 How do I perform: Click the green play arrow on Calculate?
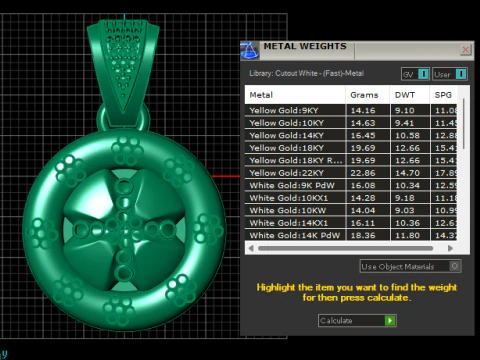(390, 321)
